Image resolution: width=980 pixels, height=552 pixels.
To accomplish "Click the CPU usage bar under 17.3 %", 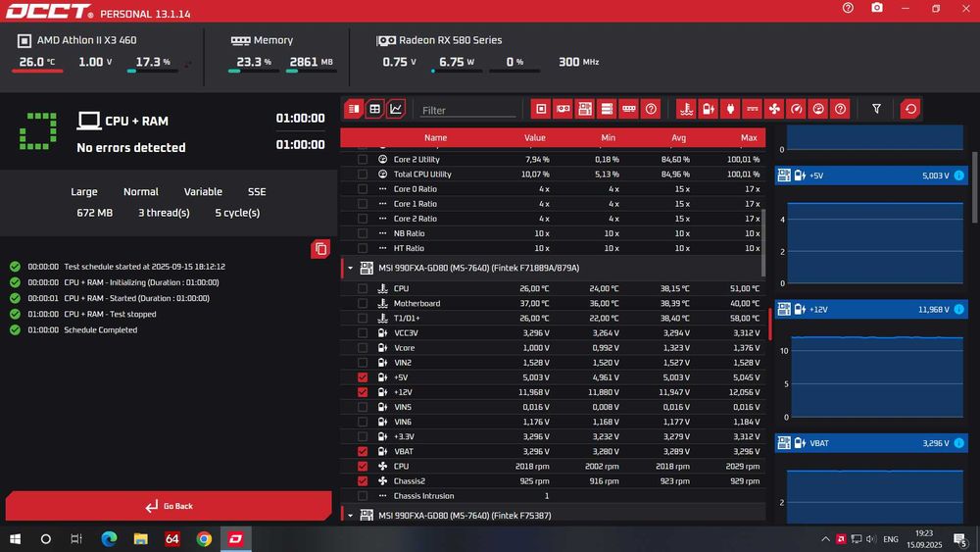I will pos(153,72).
